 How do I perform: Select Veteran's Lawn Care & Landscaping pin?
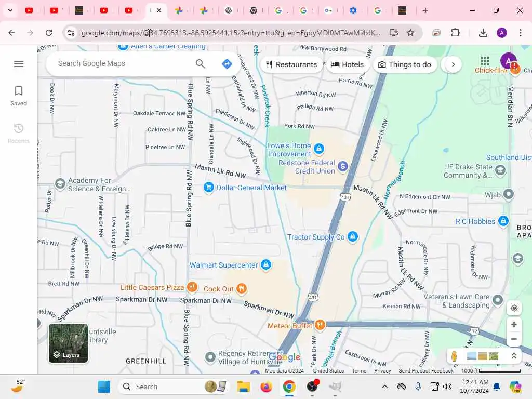point(497,300)
